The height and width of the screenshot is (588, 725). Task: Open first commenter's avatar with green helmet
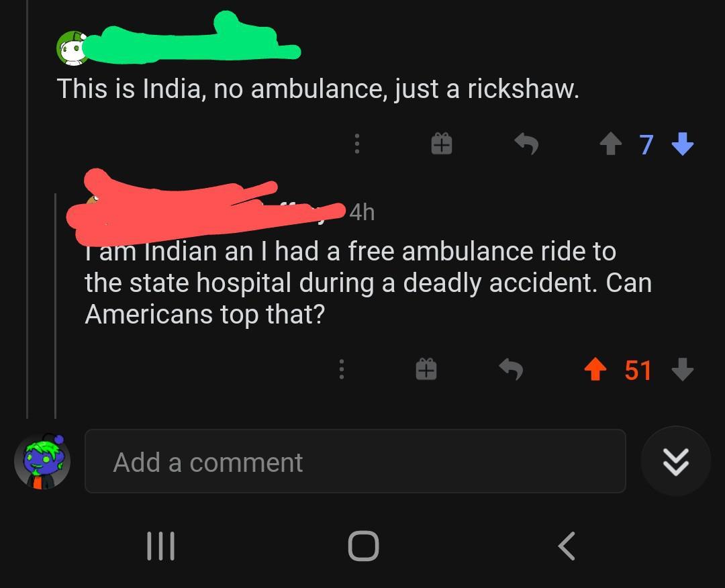point(71,48)
